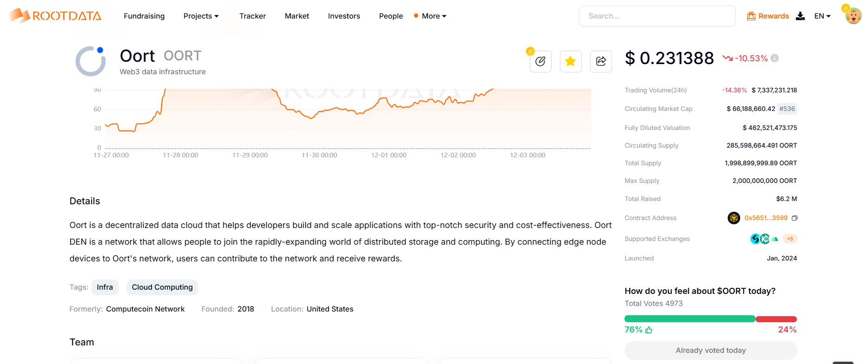Click the red bearish sentiment bar
The width and height of the screenshot is (868, 364).
(776, 319)
